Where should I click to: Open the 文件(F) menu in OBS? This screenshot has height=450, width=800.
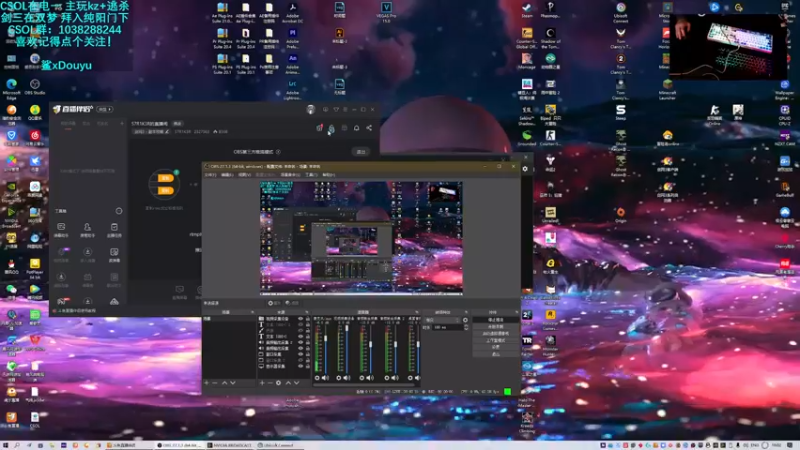tap(210, 175)
